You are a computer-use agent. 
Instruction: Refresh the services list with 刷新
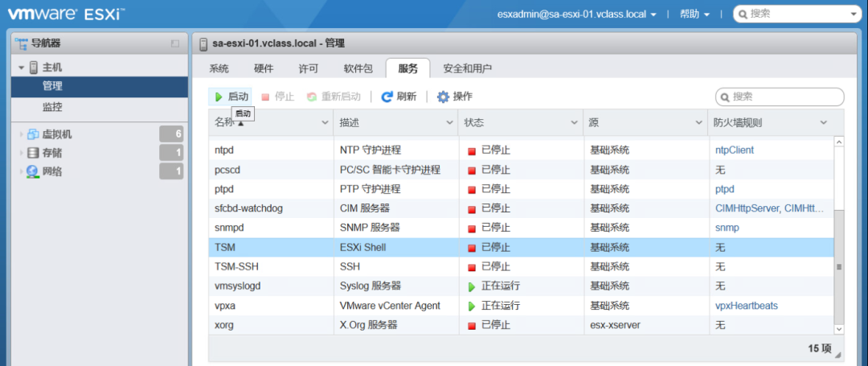(399, 97)
